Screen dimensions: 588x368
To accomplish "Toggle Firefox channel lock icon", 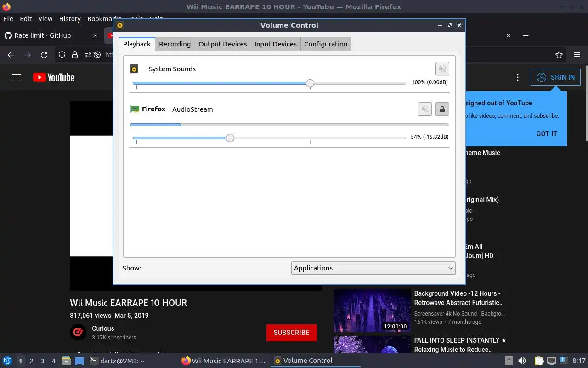I will (442, 109).
